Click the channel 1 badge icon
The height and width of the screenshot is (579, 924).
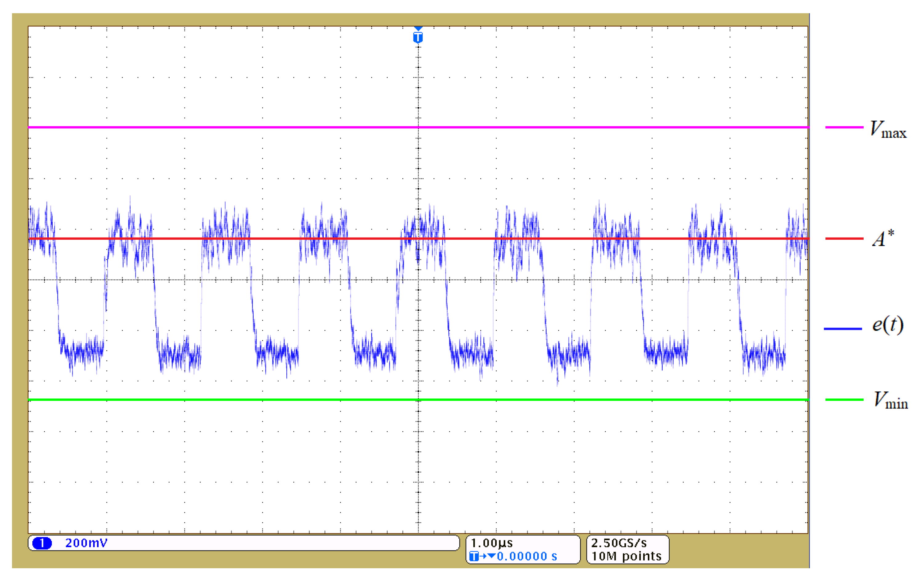click(42, 543)
